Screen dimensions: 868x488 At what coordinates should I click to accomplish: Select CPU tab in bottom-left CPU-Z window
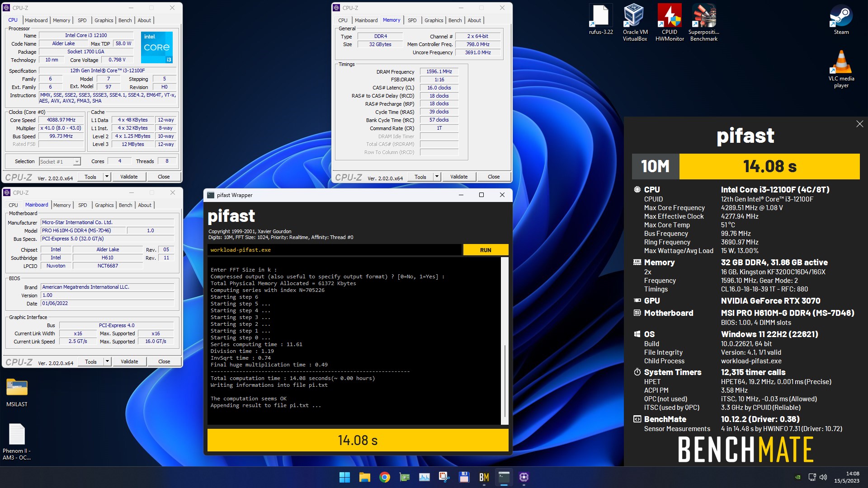pos(13,205)
